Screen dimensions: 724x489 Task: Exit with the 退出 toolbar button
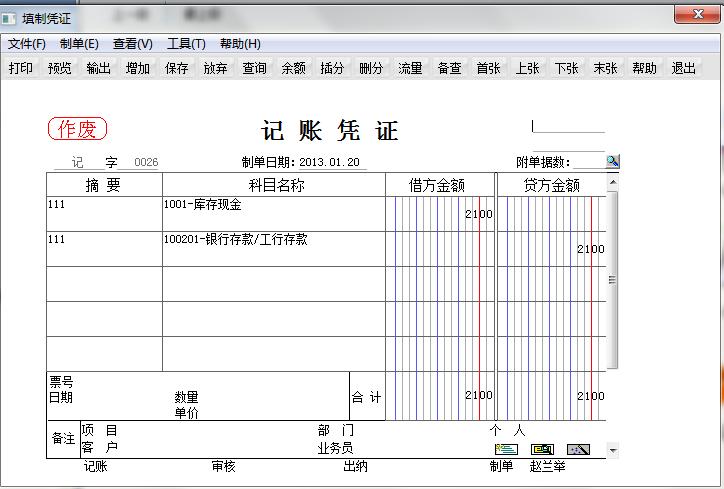[x=683, y=68]
